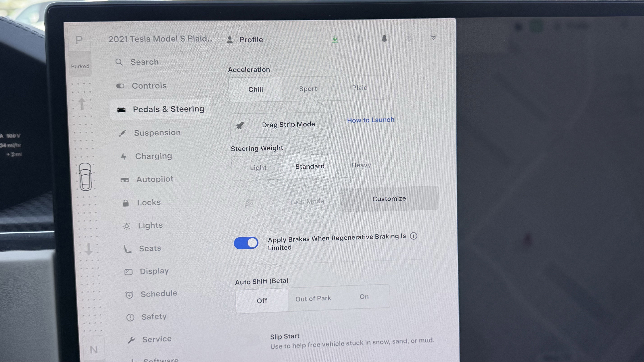
Task: Toggle the Slip Start switch
Action: point(249,340)
